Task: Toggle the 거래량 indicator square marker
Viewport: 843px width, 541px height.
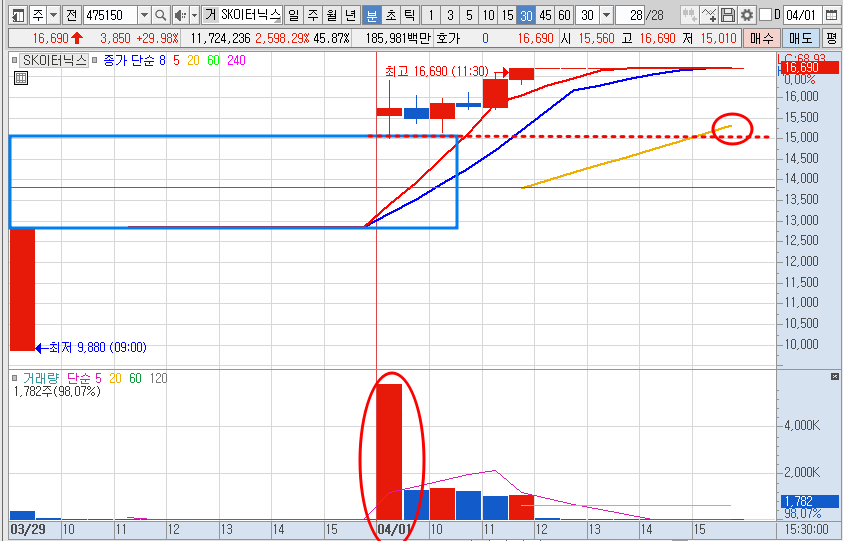Action: [x=15, y=379]
